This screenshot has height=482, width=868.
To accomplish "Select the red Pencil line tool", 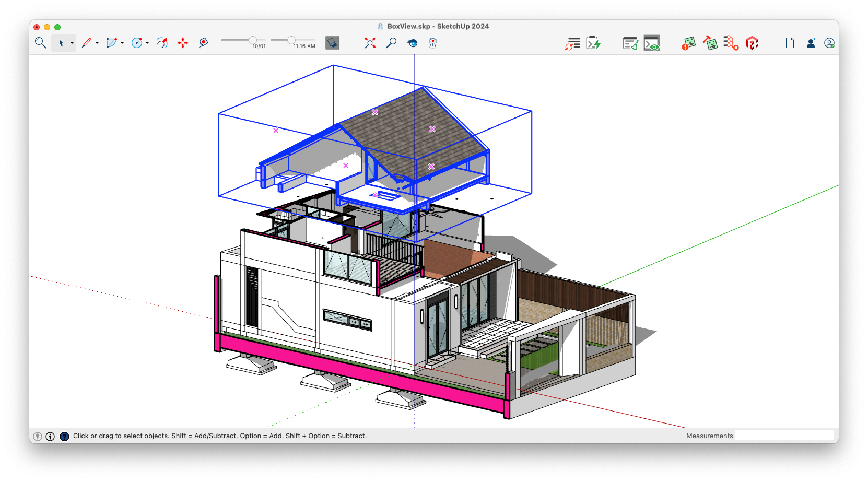I will point(87,43).
